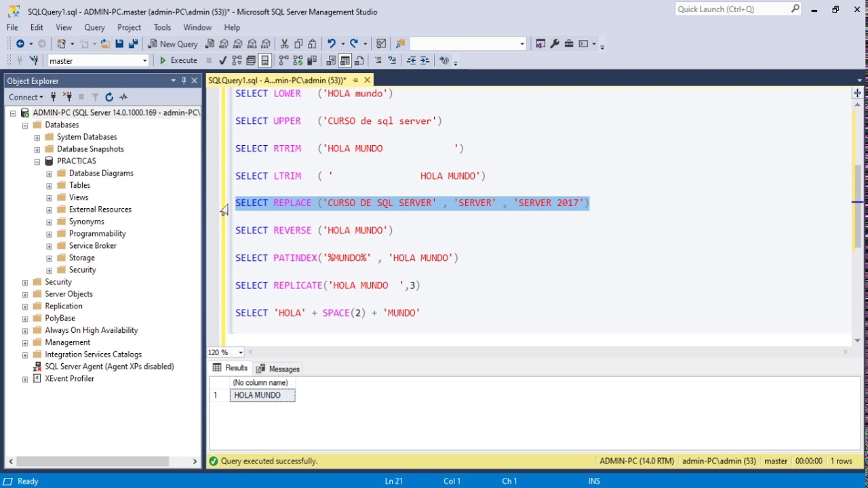Click the Redo arrow icon

click(353, 43)
